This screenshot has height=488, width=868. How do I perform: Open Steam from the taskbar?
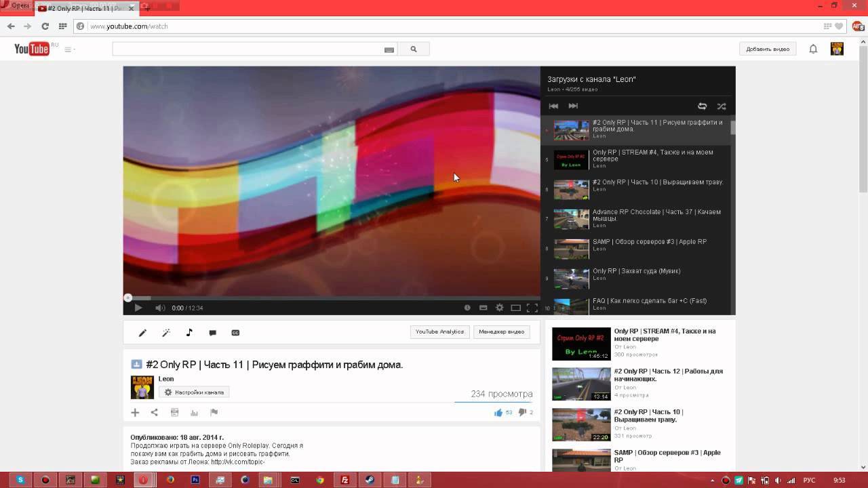pyautogui.click(x=370, y=480)
